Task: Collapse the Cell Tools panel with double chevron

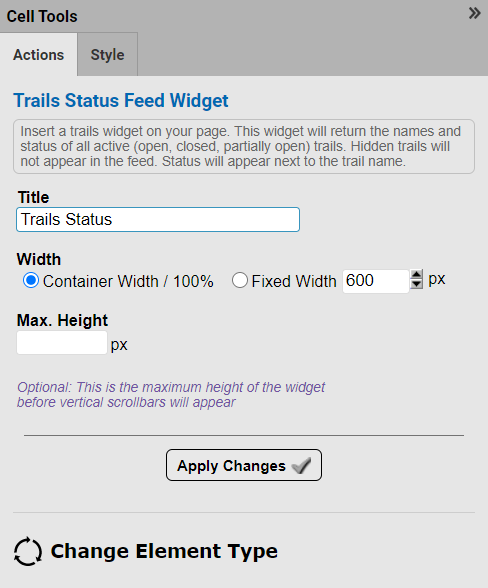Action: pos(474,14)
